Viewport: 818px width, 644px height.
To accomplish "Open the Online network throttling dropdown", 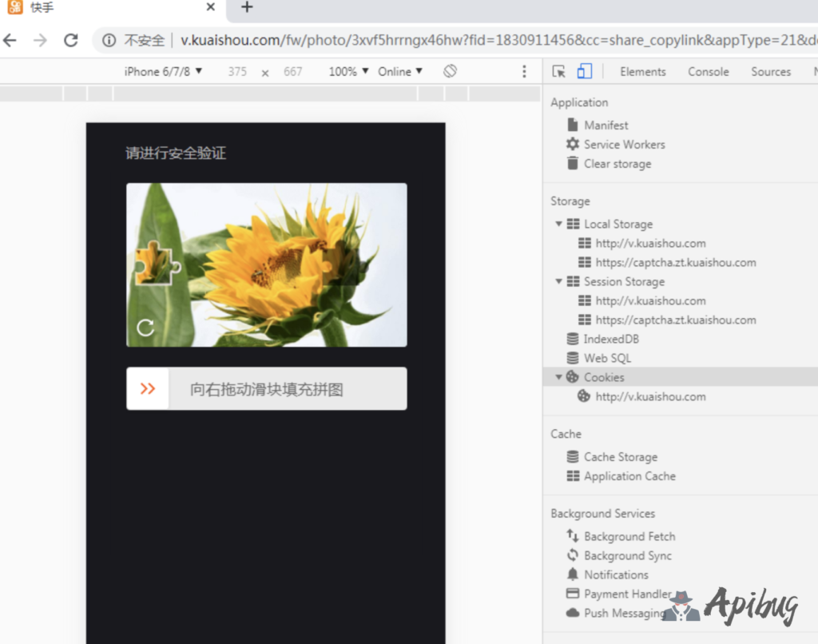I will [x=400, y=72].
